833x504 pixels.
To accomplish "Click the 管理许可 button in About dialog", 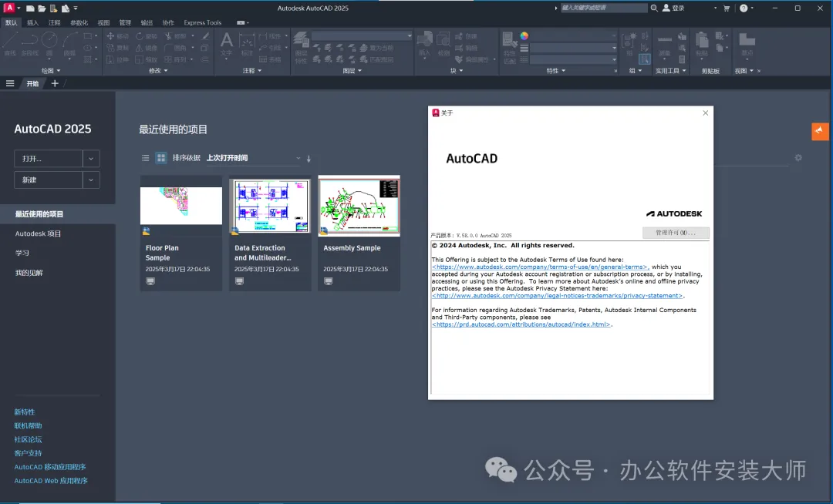I will [x=675, y=233].
